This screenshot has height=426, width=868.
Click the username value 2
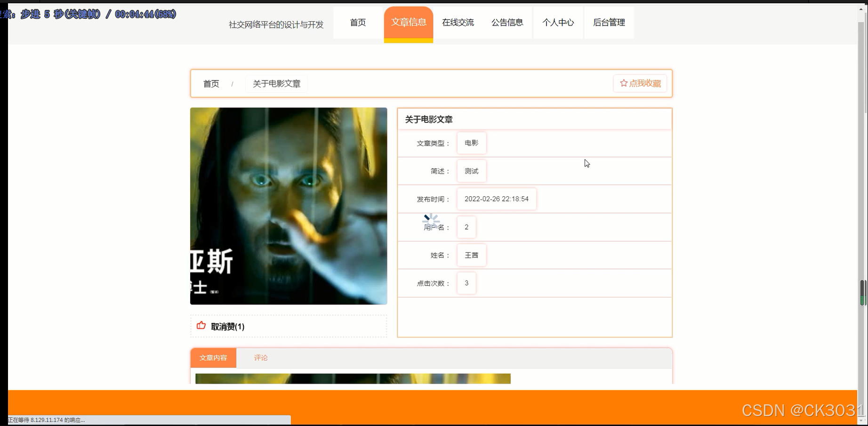point(466,227)
